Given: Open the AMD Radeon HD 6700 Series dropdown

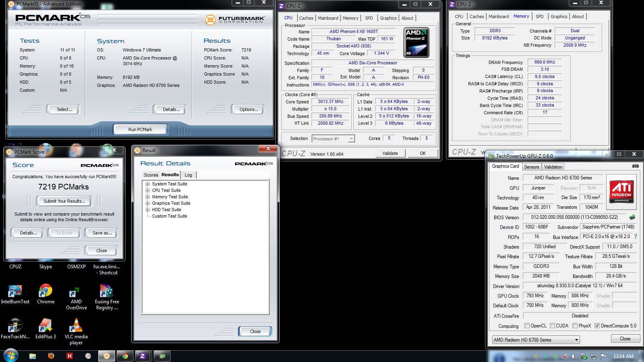Looking at the screenshot, I should (x=536, y=340).
